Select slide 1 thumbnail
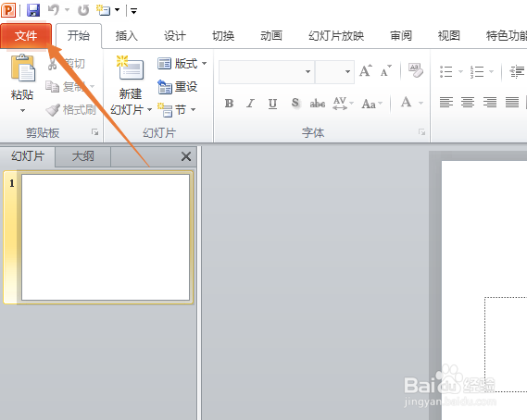Viewport: 527px width, 420px height. (106, 237)
